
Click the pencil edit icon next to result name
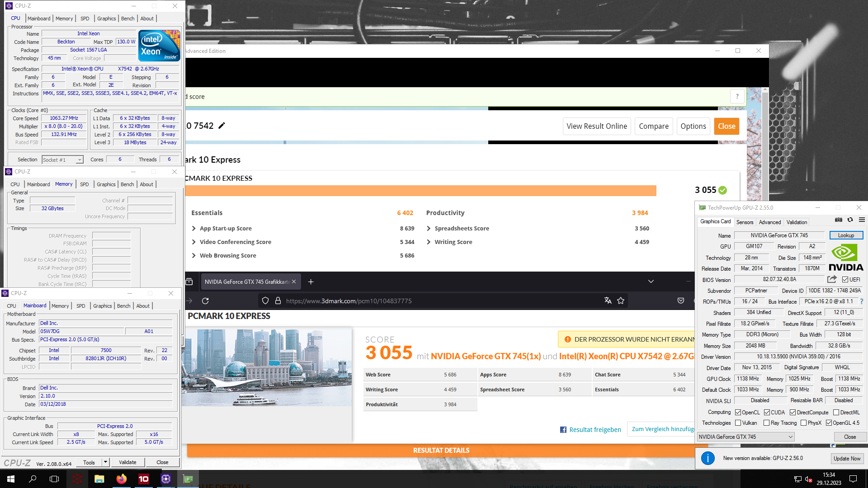tap(222, 126)
